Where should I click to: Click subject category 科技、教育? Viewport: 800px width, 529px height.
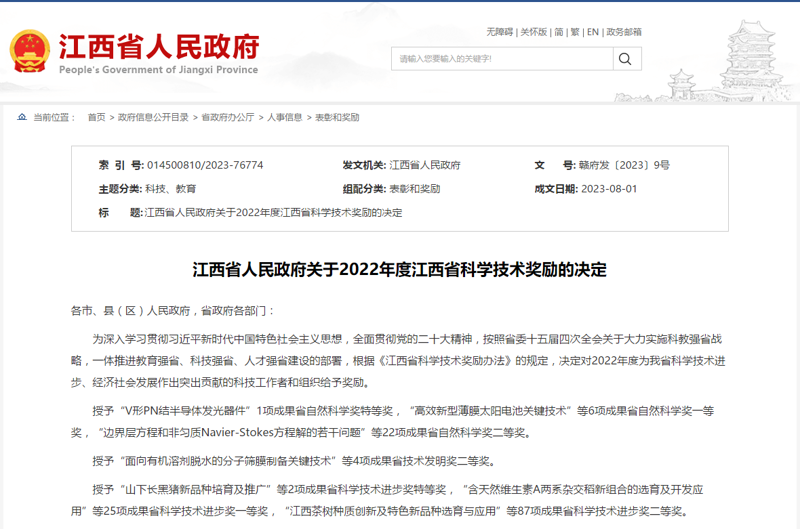pos(170,189)
